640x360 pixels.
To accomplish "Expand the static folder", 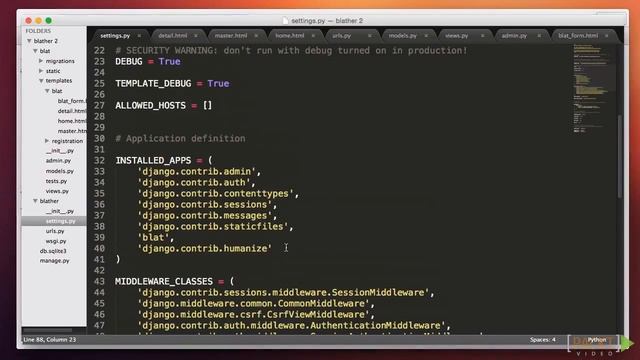I will pos(41,71).
